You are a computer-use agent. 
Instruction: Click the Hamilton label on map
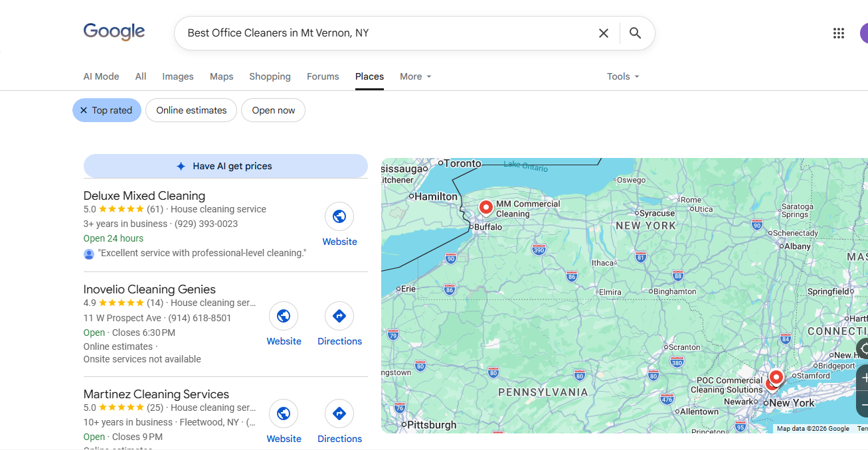pyautogui.click(x=436, y=196)
